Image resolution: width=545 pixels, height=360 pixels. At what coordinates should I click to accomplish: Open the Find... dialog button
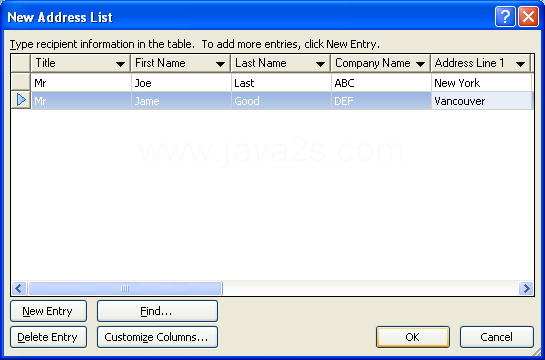coord(157,311)
